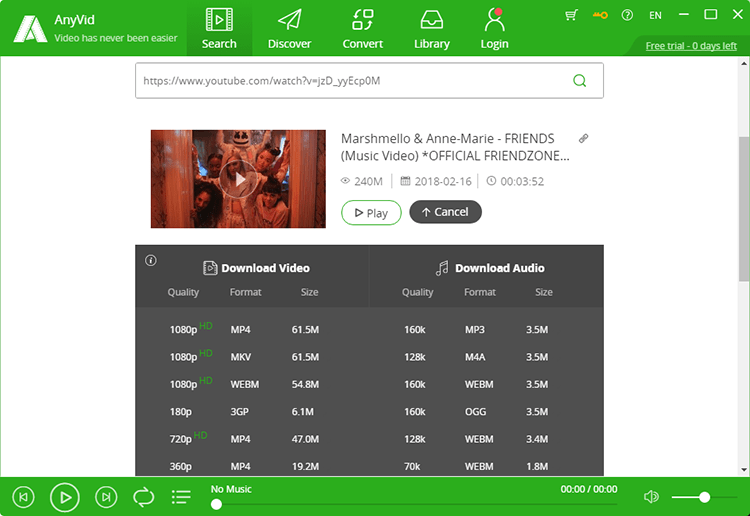Open the Library tab
This screenshot has height=516, width=750.
pyautogui.click(x=431, y=28)
